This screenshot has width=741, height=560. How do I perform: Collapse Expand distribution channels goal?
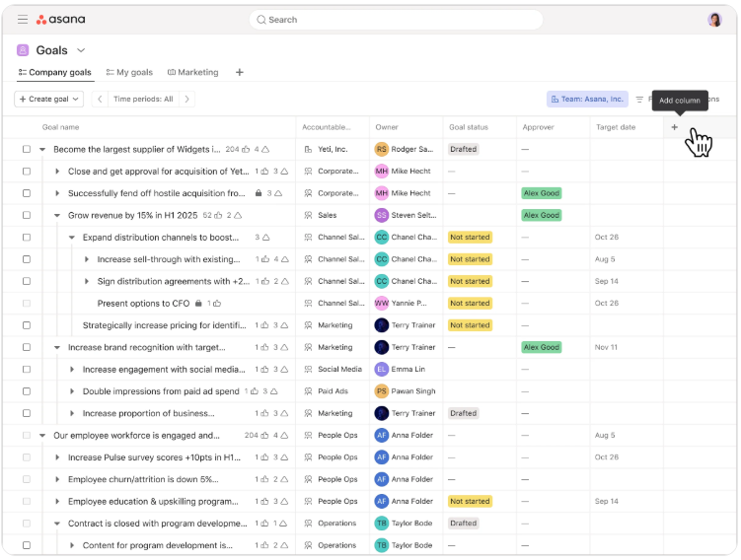(x=72, y=237)
